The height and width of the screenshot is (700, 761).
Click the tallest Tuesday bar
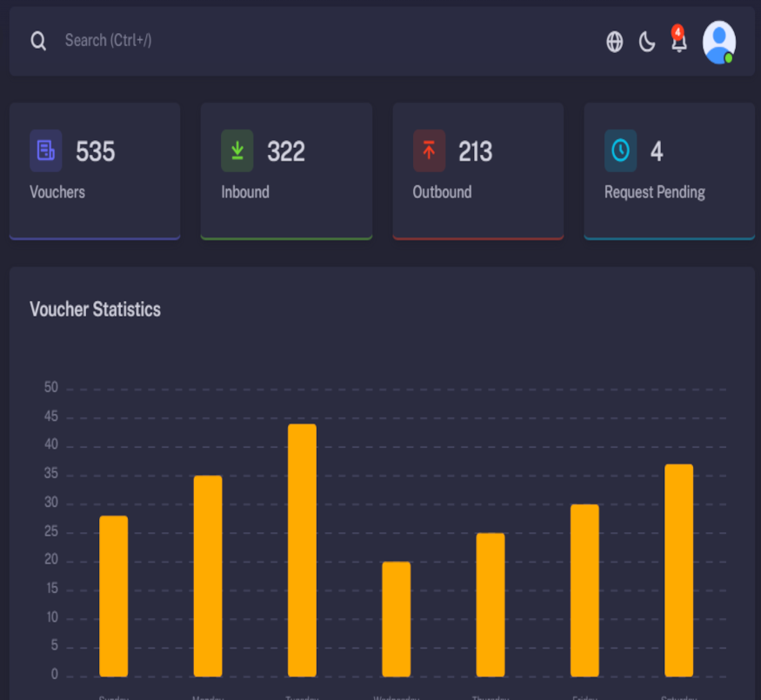point(302,550)
